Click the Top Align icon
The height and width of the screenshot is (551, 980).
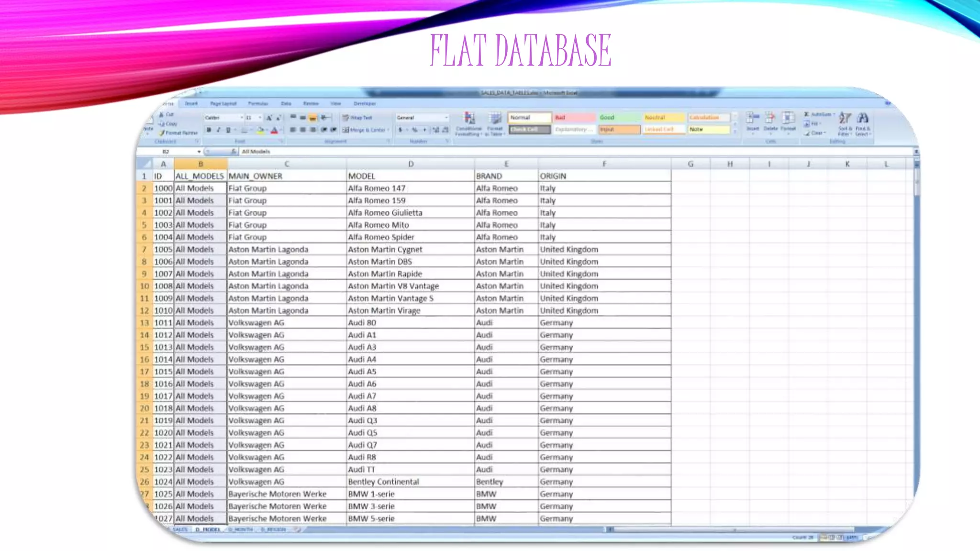[x=293, y=117]
